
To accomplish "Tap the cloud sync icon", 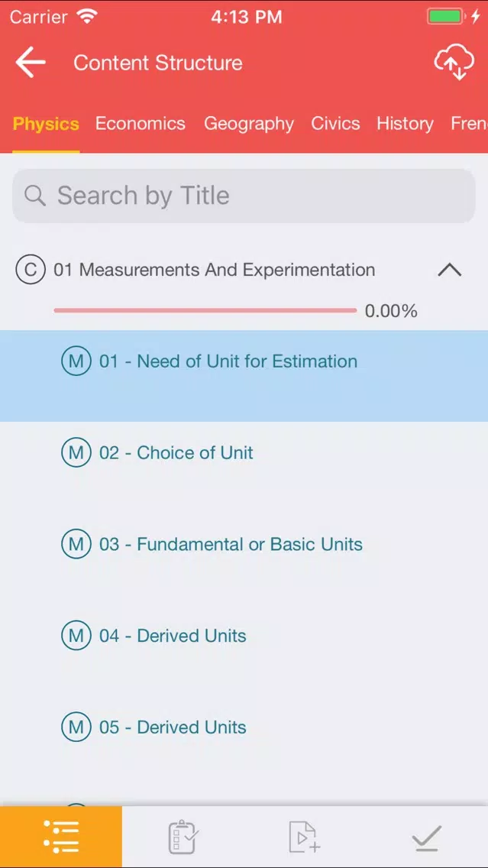I will click(x=454, y=63).
